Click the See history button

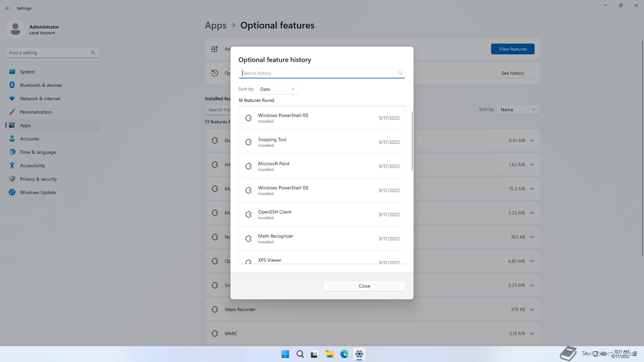(513, 73)
